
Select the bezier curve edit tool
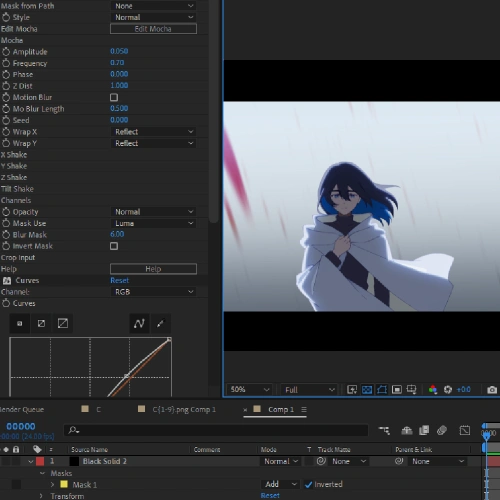(x=139, y=323)
